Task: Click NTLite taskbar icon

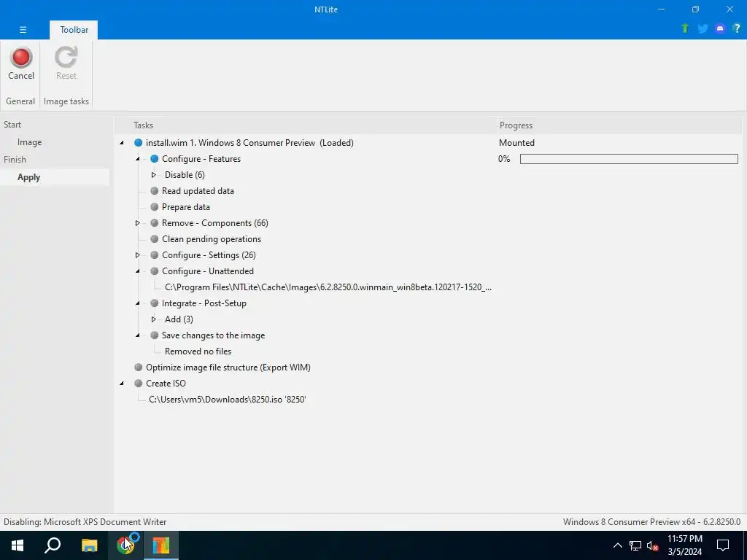Action: click(x=161, y=545)
